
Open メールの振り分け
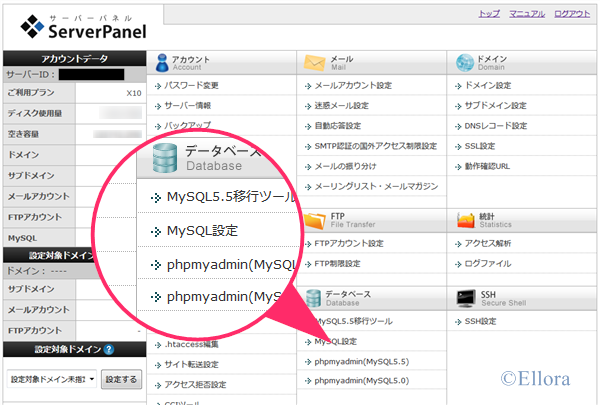(345, 167)
